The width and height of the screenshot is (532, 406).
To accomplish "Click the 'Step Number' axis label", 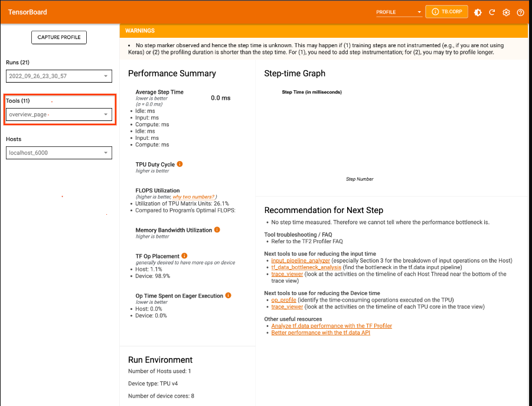I will [x=360, y=179].
